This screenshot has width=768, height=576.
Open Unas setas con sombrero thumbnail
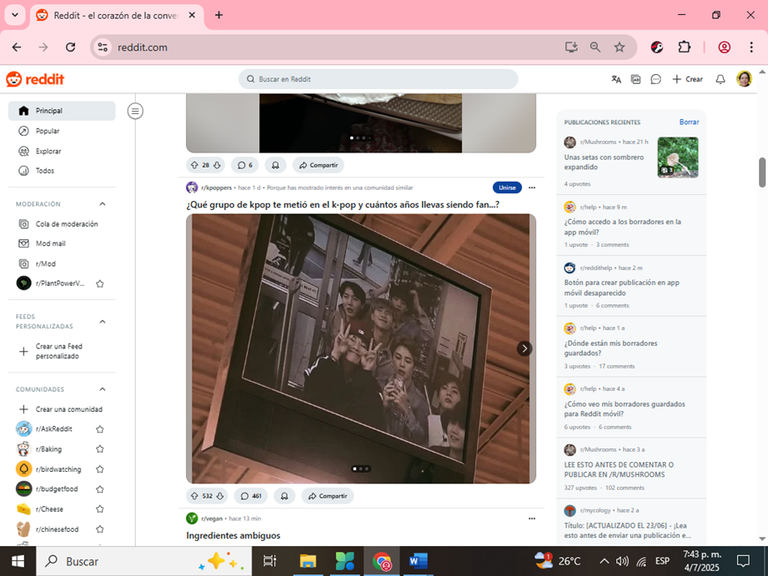pos(678,157)
